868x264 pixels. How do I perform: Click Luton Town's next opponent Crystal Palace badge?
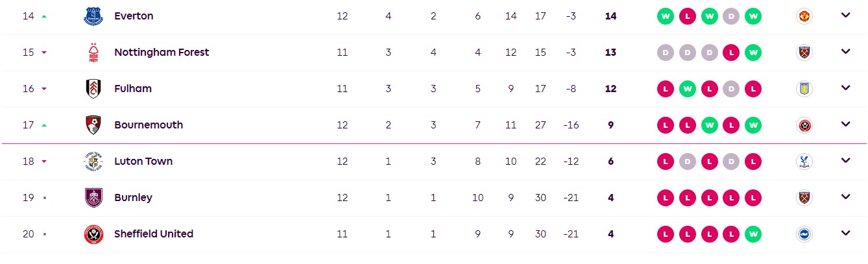click(804, 162)
